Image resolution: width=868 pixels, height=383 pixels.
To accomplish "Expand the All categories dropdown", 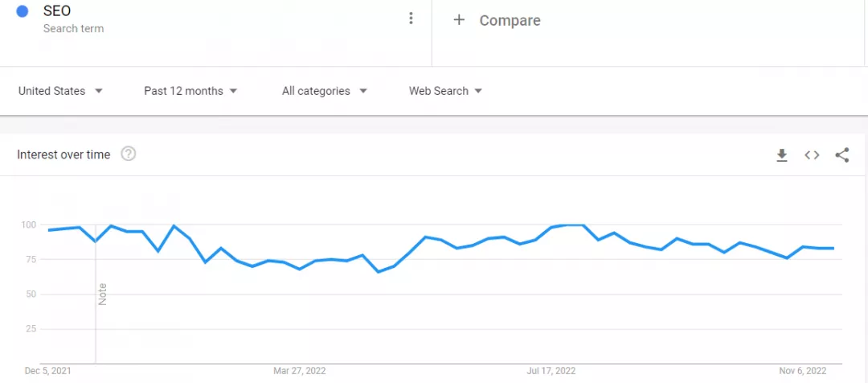I will (x=325, y=91).
